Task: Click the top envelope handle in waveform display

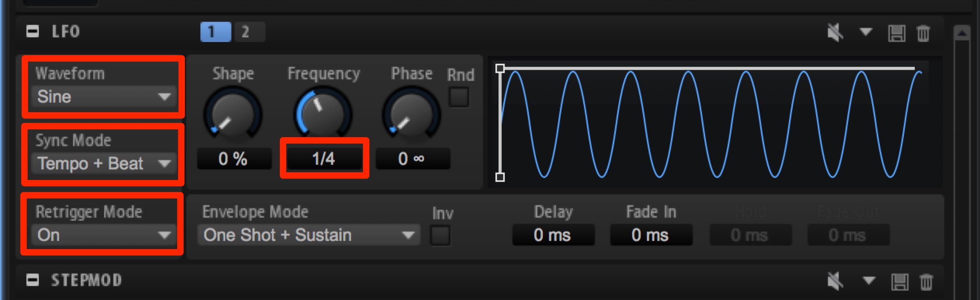Action: pos(500,68)
